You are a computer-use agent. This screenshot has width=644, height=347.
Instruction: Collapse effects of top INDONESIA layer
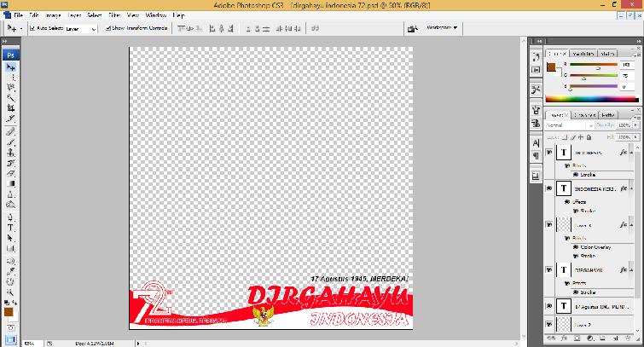(x=631, y=153)
